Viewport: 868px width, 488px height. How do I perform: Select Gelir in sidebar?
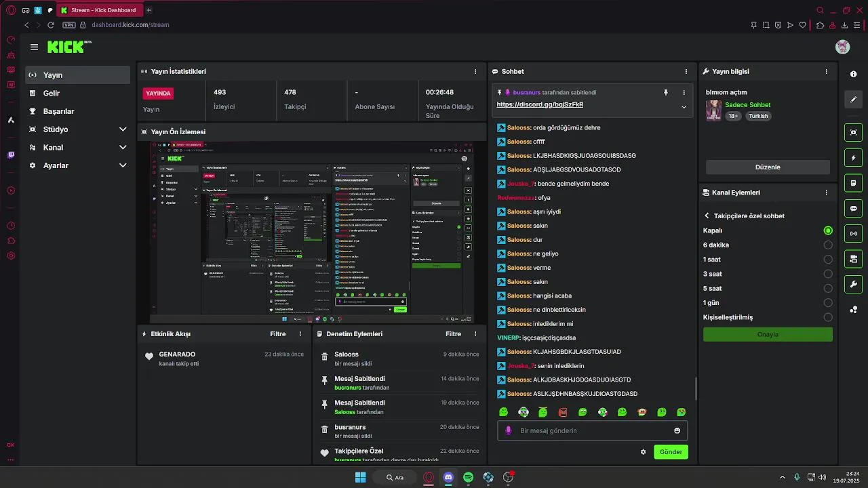78,93
